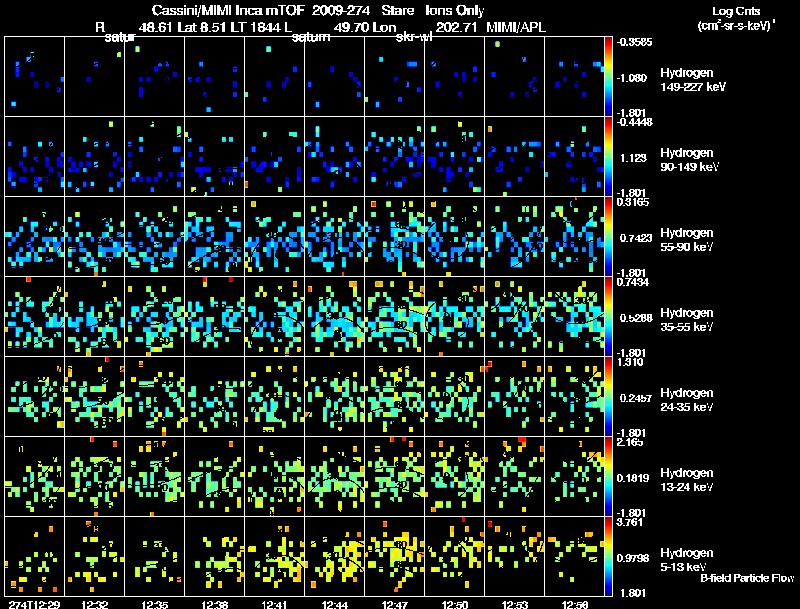Click the color bar for Hydrogen 5-13 keV
800x609 pixels.
pos(608,556)
